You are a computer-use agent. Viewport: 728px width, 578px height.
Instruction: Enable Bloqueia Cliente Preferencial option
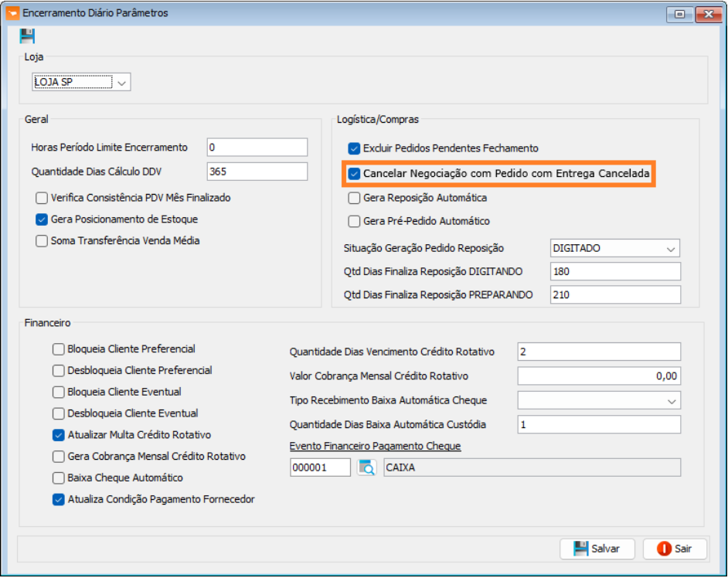tap(59, 349)
